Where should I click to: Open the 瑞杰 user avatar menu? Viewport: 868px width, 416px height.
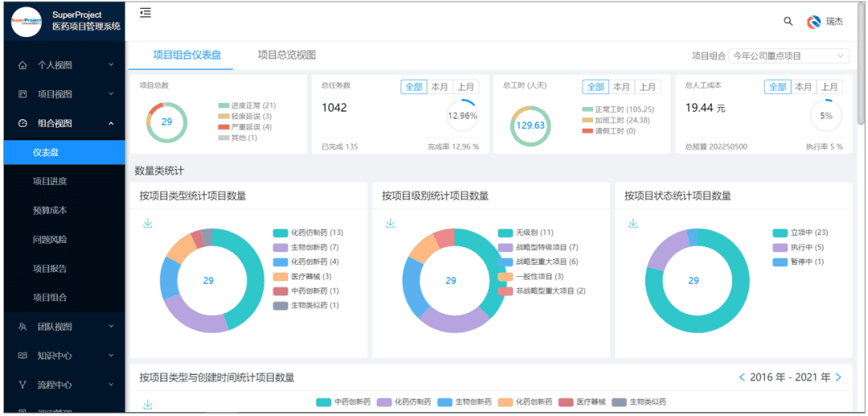pos(825,22)
